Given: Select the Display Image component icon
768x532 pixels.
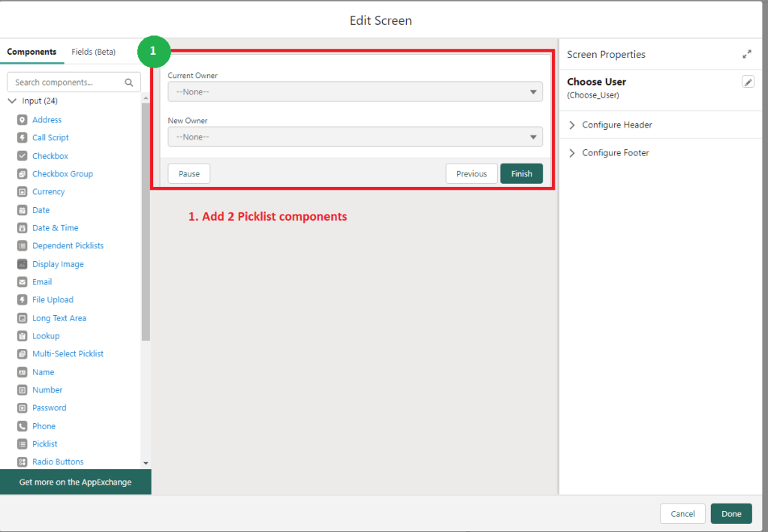Looking at the screenshot, I should (22, 264).
